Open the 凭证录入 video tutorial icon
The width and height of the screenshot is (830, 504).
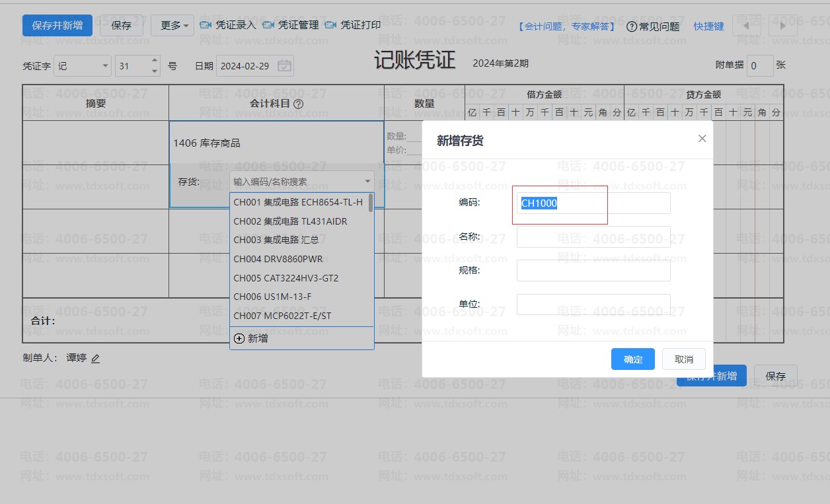point(206,25)
